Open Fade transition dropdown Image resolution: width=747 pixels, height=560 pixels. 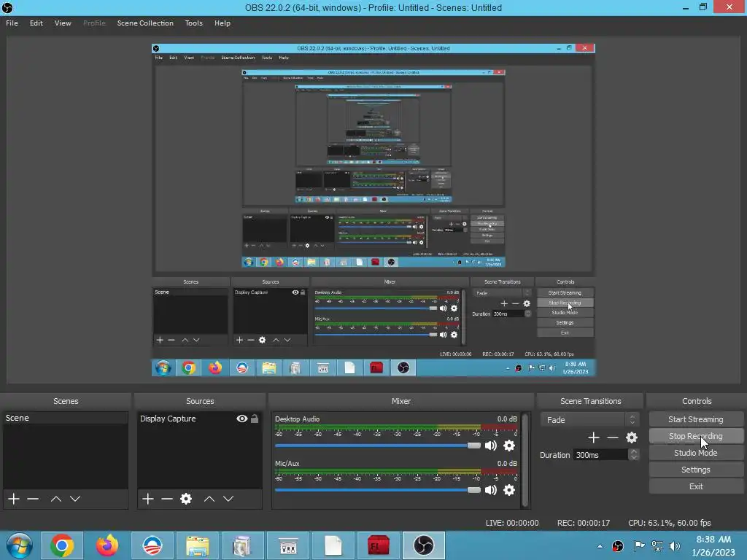coord(589,419)
